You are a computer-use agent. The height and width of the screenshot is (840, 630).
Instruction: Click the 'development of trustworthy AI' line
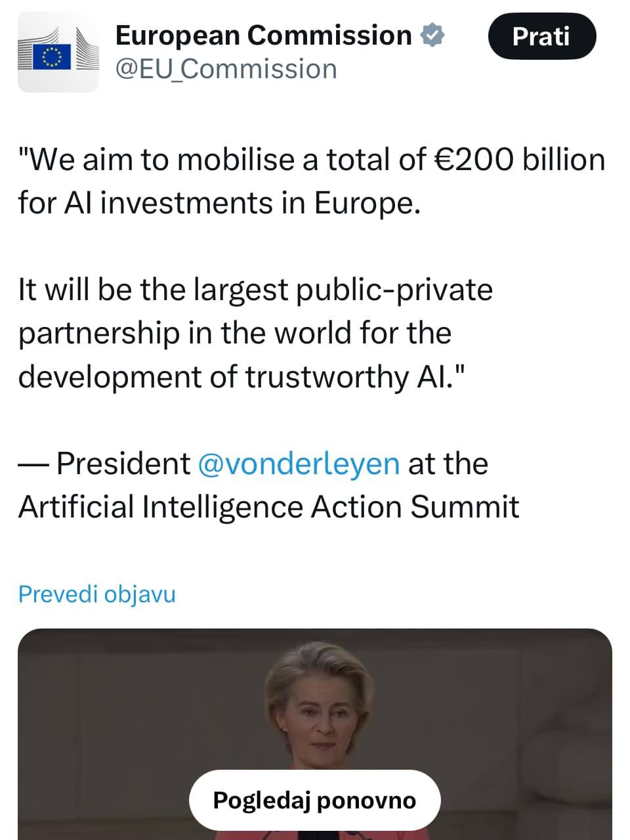[241, 377]
